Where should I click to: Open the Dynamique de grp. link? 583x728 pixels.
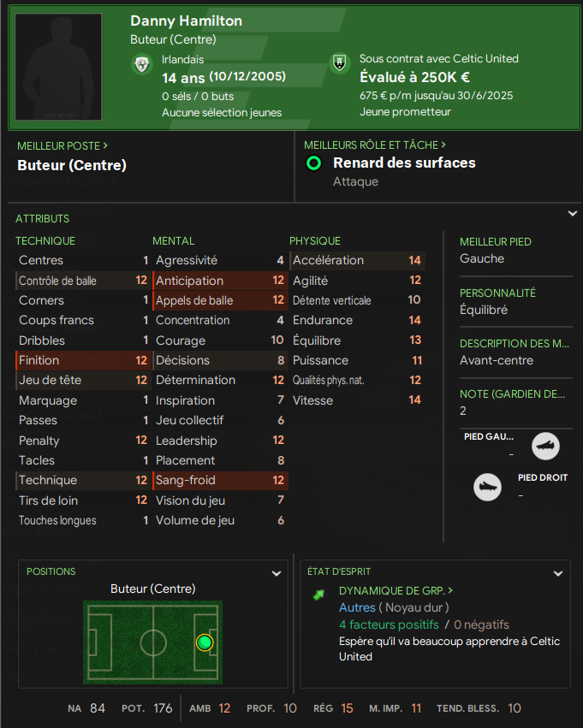pos(396,590)
